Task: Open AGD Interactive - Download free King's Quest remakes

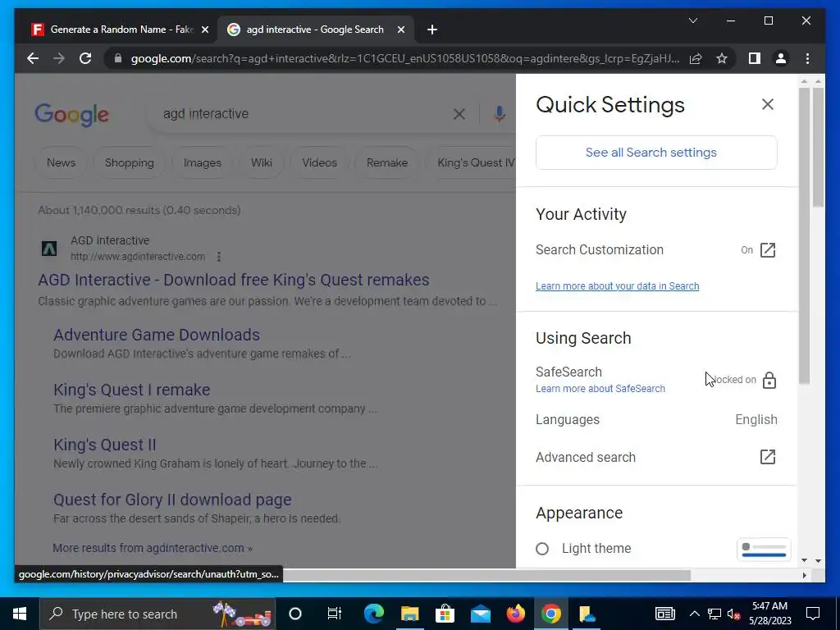Action: click(x=234, y=280)
